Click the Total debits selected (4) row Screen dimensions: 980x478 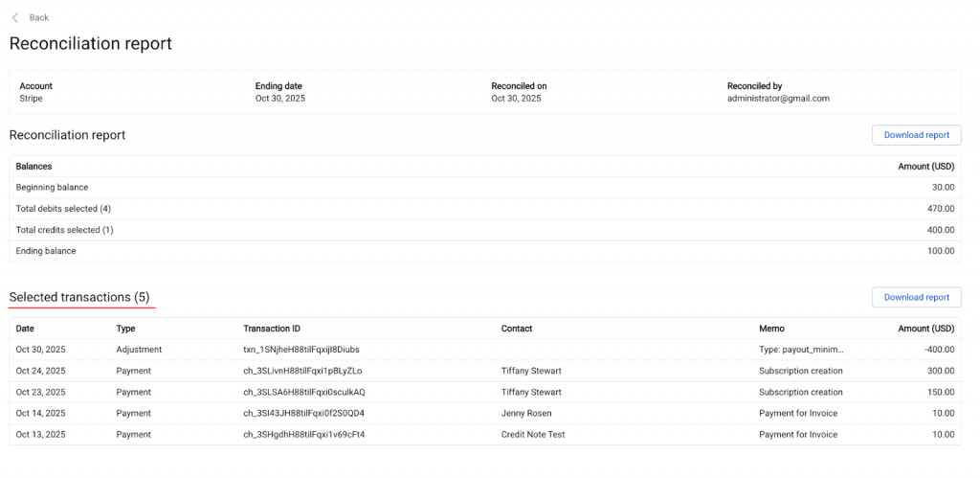click(64, 209)
